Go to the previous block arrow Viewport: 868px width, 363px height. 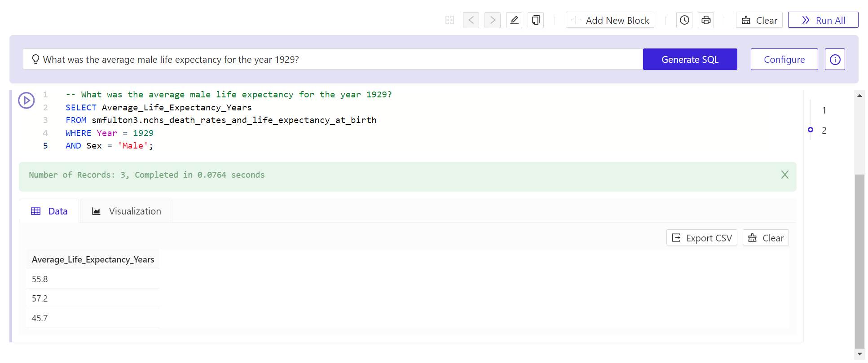[471, 20]
